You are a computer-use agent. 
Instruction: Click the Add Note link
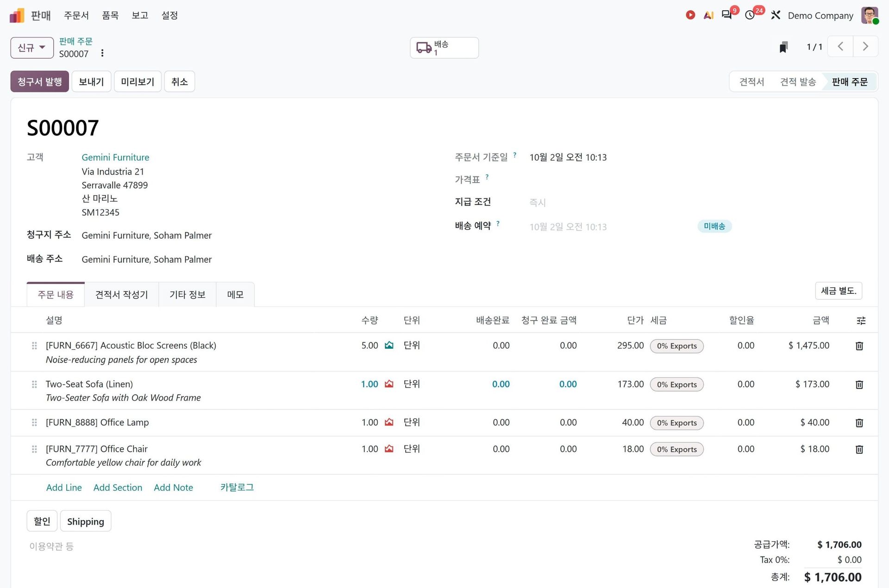(x=173, y=488)
